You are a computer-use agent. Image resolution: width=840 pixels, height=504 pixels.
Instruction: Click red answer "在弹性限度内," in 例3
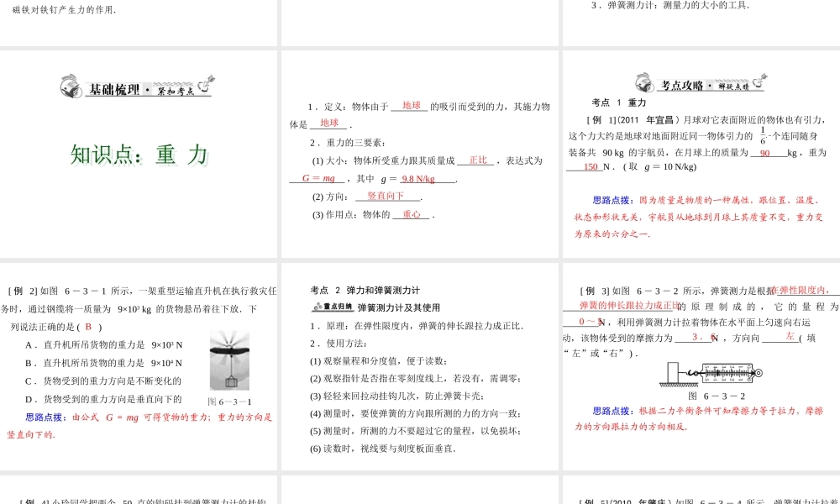[x=801, y=290]
